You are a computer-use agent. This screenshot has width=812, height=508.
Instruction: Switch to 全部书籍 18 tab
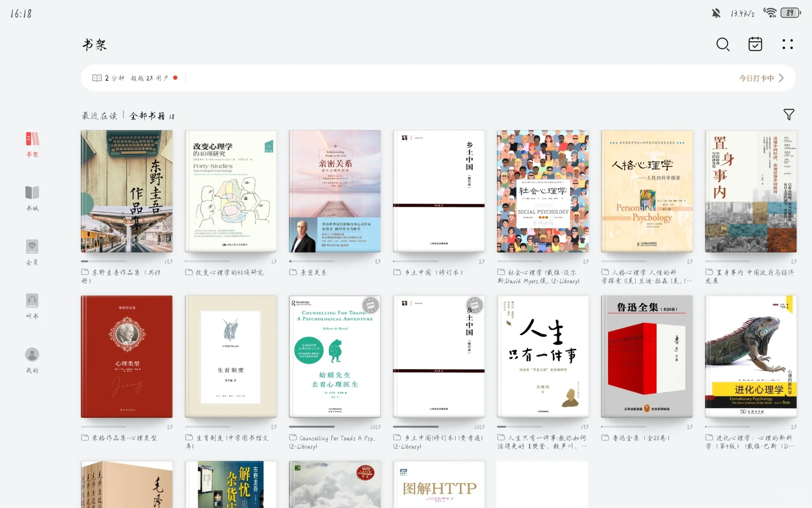coord(152,116)
